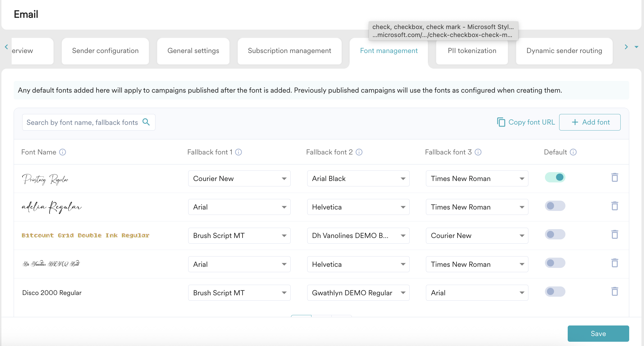This screenshot has height=346, width=644.
Task: Click the Add font button
Action: [590, 122]
